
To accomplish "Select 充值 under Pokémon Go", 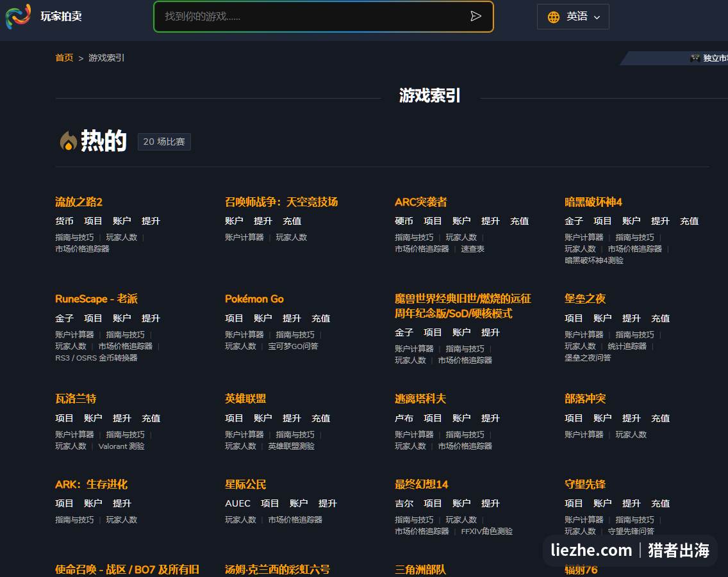I will (x=321, y=318).
